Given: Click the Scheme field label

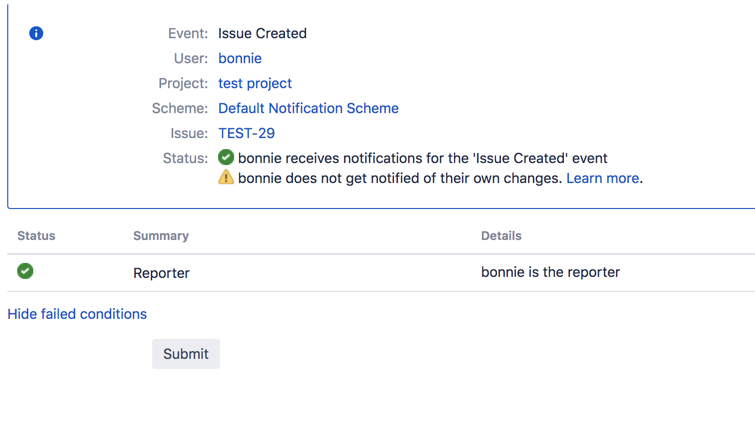Looking at the screenshot, I should click(180, 108).
